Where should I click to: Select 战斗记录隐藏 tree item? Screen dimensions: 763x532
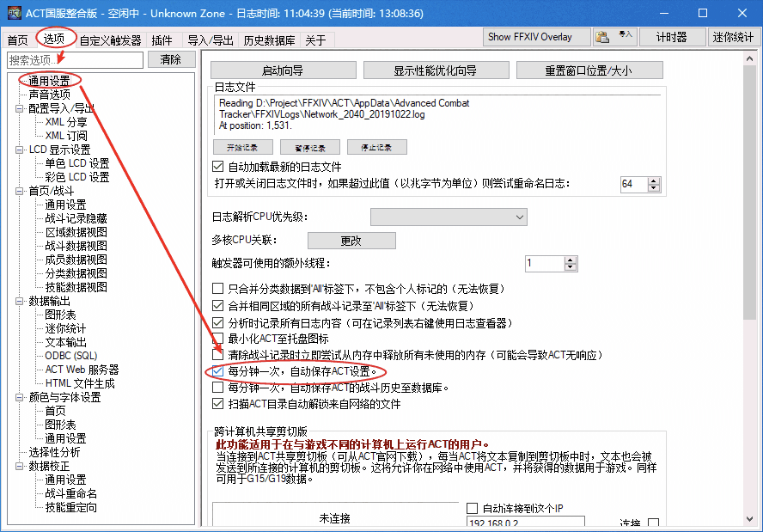76,218
